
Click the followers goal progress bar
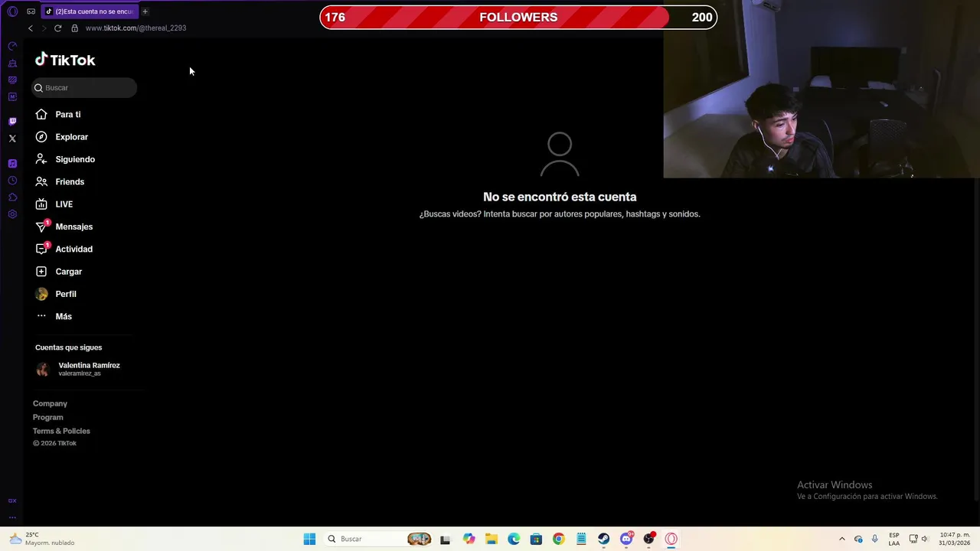point(518,17)
